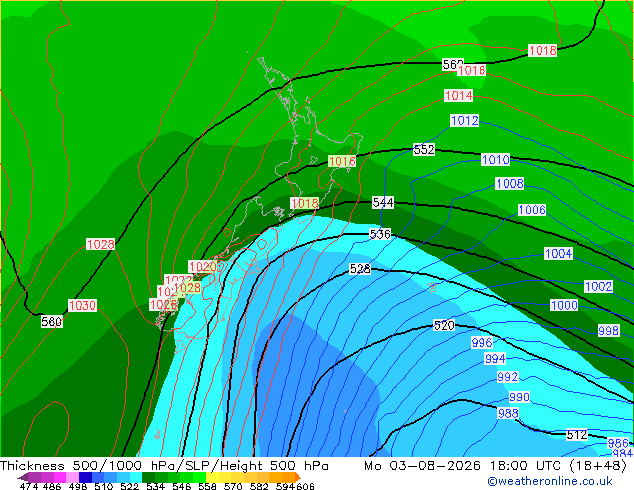
Task: Click the darkest blue legend swatch
Action: [x=85, y=477]
